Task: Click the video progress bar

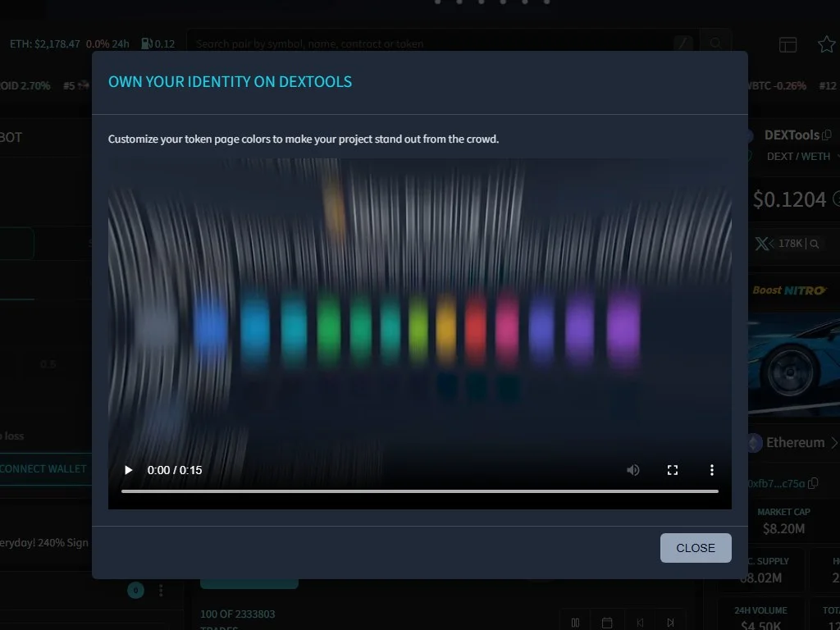Action: coord(419,491)
